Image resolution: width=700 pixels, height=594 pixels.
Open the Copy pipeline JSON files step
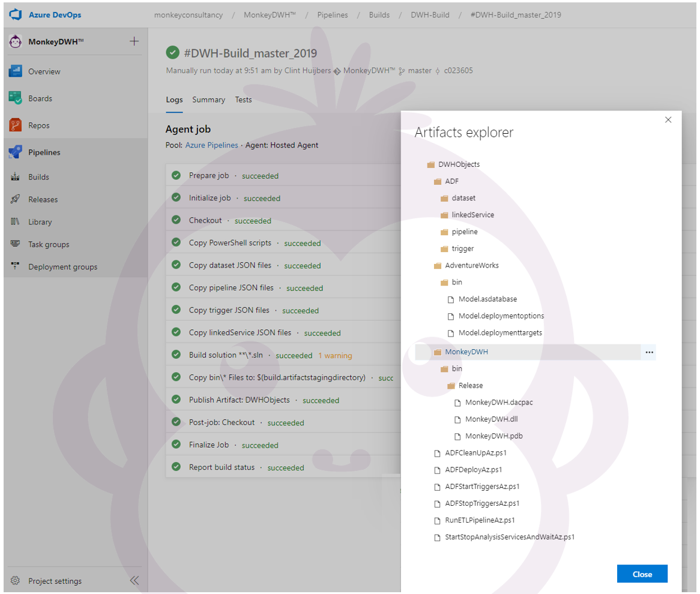pyautogui.click(x=231, y=288)
